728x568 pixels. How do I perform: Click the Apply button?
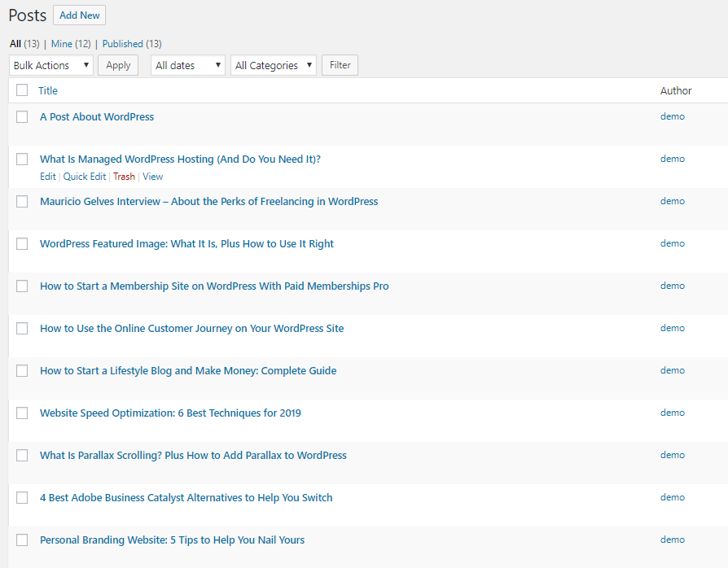[117, 64]
